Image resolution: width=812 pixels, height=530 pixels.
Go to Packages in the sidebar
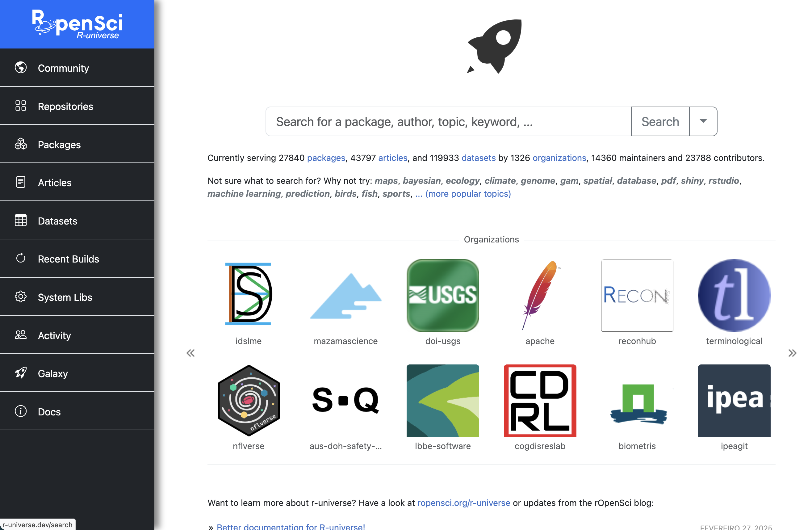pyautogui.click(x=77, y=144)
